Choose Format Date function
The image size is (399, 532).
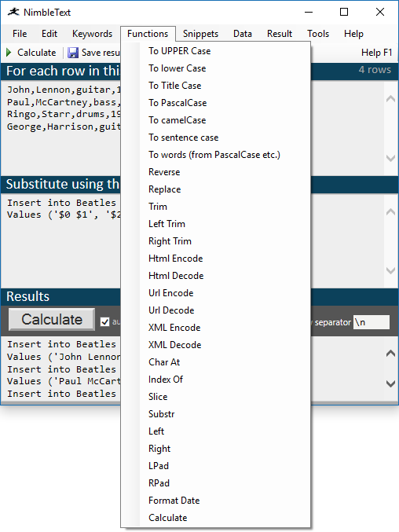(216, 501)
